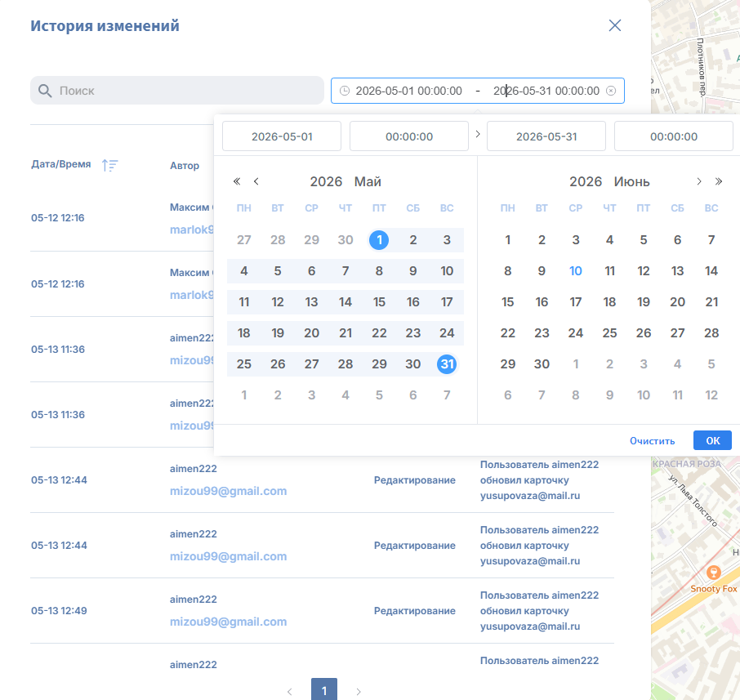Choose June 30 in the calendar

point(542,364)
